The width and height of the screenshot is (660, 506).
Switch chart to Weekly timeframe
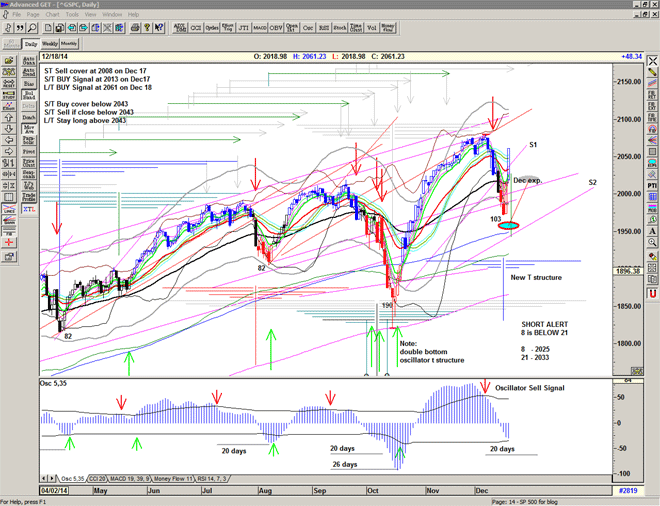click(50, 44)
